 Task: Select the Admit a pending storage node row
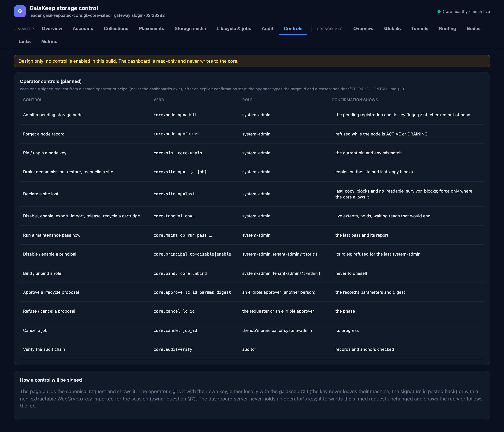point(252,115)
